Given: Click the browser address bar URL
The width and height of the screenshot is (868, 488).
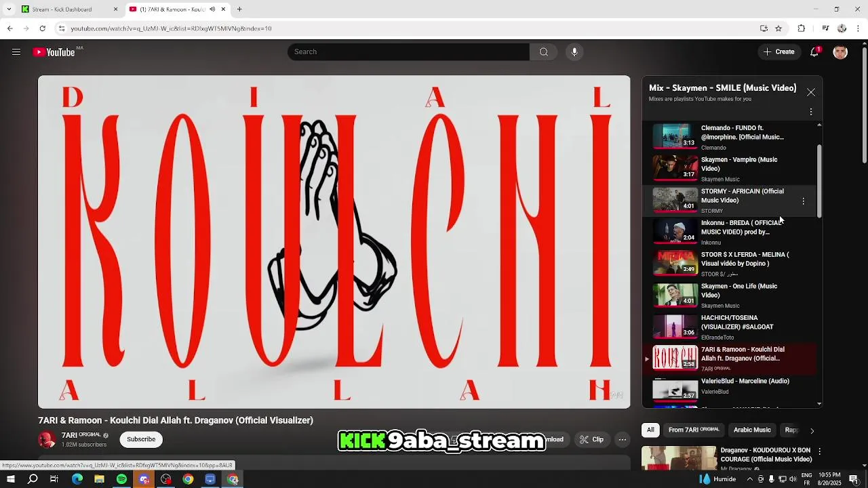Looking at the screenshot, I should [x=171, y=28].
